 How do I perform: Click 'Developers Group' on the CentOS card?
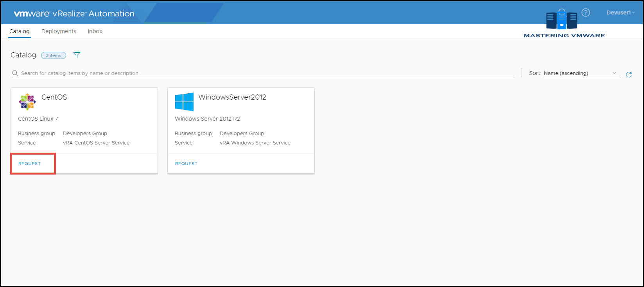click(85, 134)
